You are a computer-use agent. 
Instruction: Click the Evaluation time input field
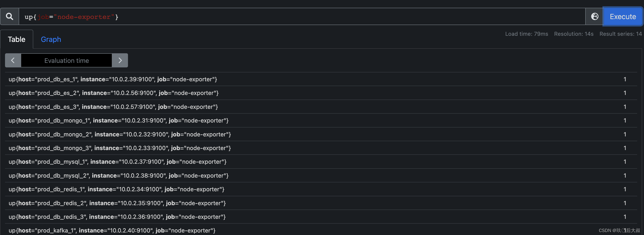pos(66,60)
